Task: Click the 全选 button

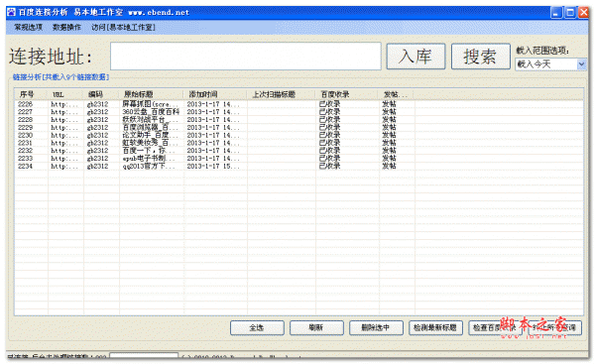Action: tap(257, 327)
